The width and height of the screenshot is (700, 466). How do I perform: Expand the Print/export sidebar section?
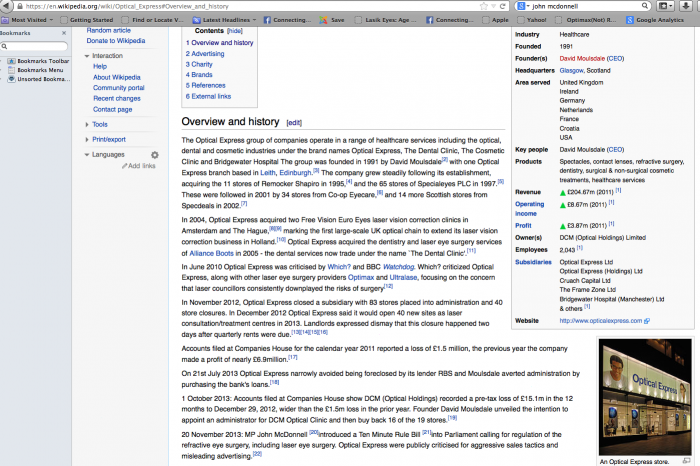(87, 139)
